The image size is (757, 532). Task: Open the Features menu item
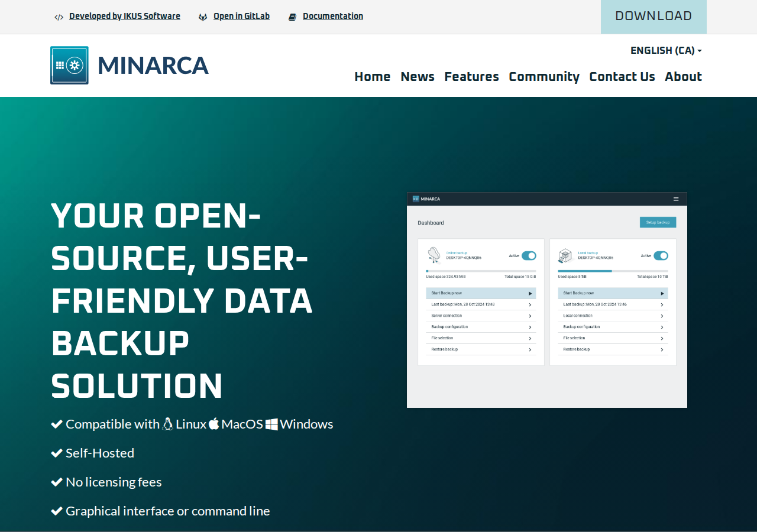(471, 77)
